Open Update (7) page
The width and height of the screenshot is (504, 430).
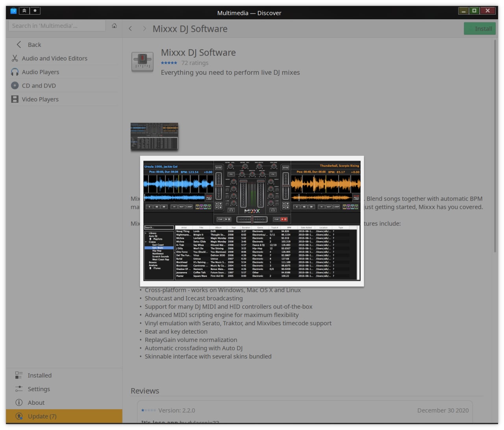(x=64, y=416)
